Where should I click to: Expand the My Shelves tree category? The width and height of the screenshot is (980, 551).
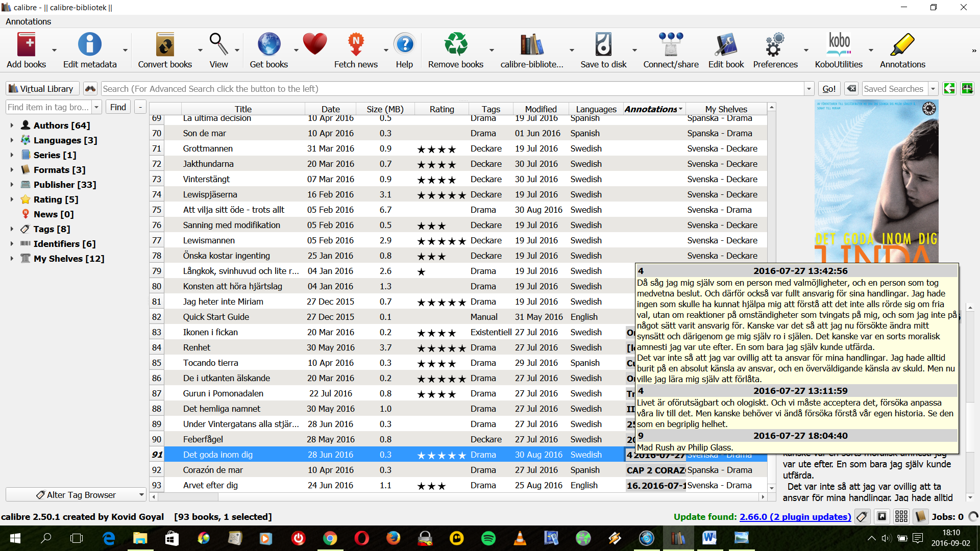pyautogui.click(x=12, y=259)
